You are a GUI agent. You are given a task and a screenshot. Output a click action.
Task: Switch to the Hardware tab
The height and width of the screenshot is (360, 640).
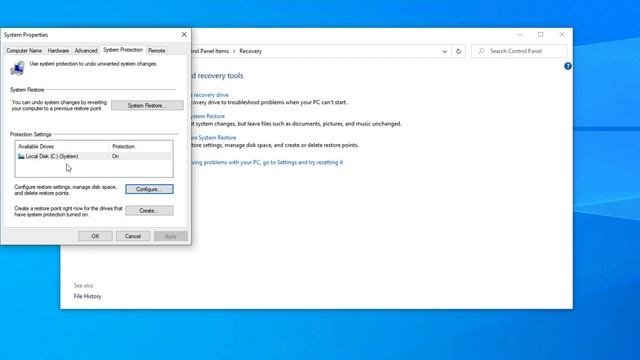[x=58, y=51]
